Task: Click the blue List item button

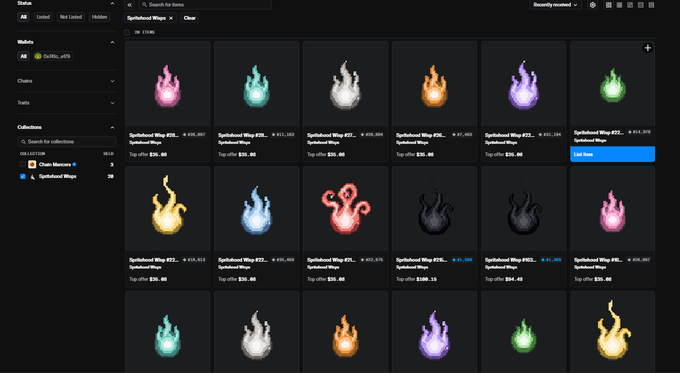Action: click(612, 154)
